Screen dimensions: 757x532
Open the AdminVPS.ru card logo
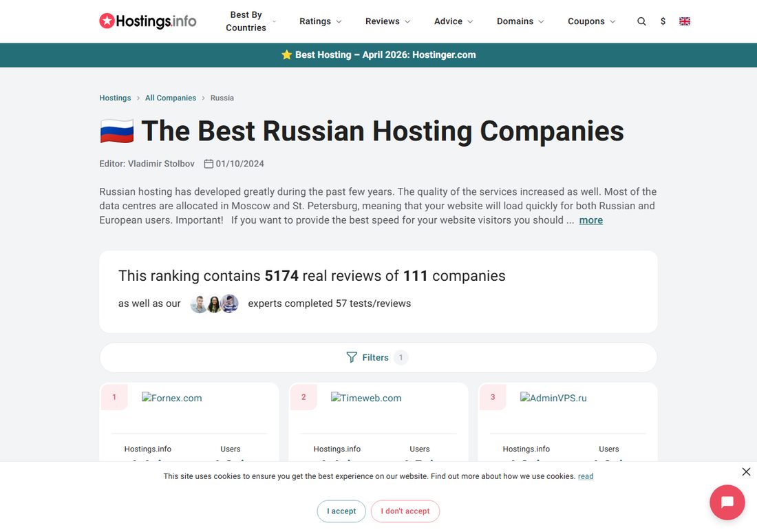point(553,398)
